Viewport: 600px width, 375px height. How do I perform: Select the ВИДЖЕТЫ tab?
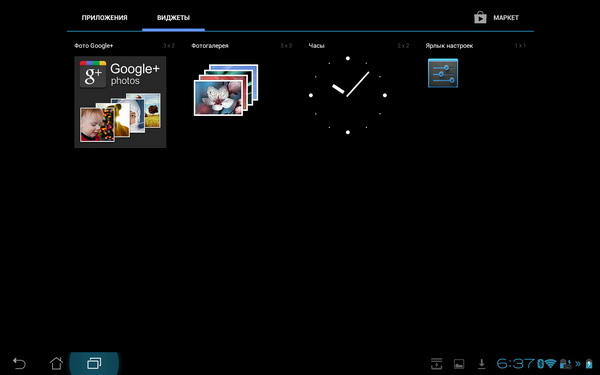coord(173,18)
